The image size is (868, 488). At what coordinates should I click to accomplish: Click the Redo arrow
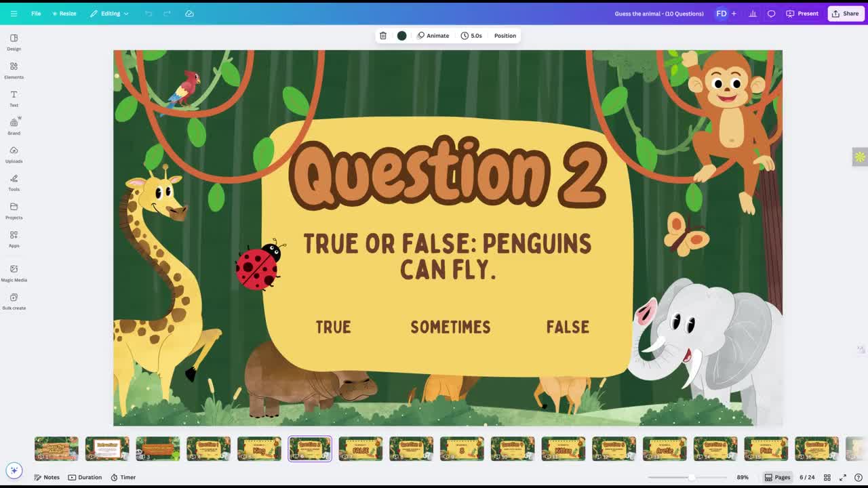point(167,14)
